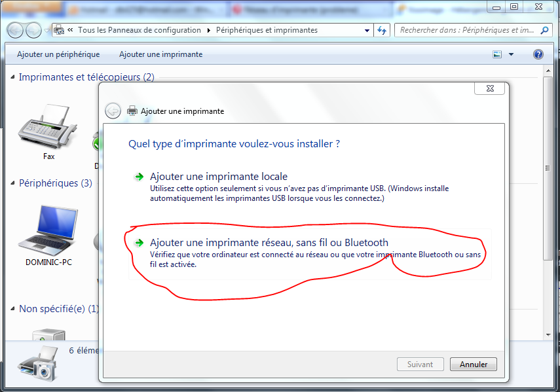
Task: Open the Help question mark icon
Action: pyautogui.click(x=538, y=54)
